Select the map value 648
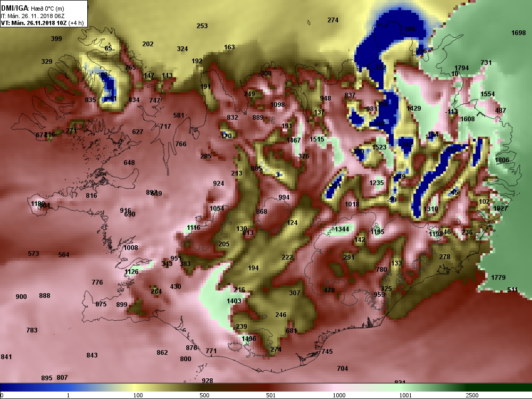The height and width of the screenshot is (399, 532). 129,163
